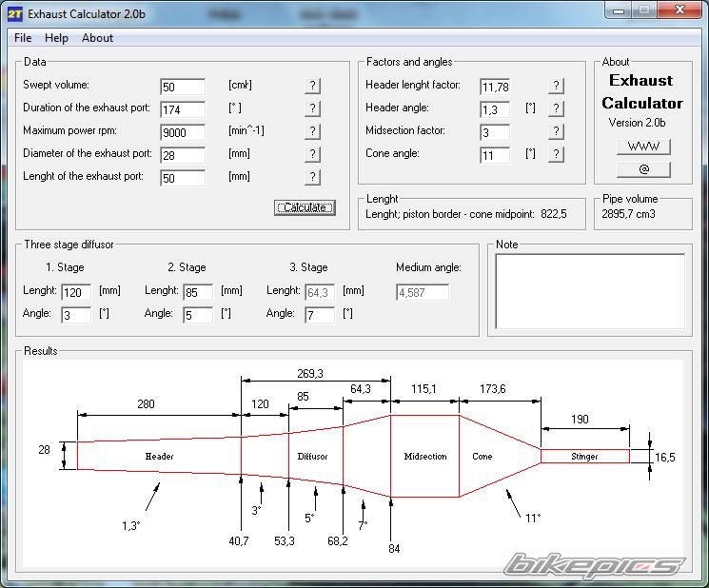
Task: Select the Maximum power rpm field
Action: click(183, 133)
